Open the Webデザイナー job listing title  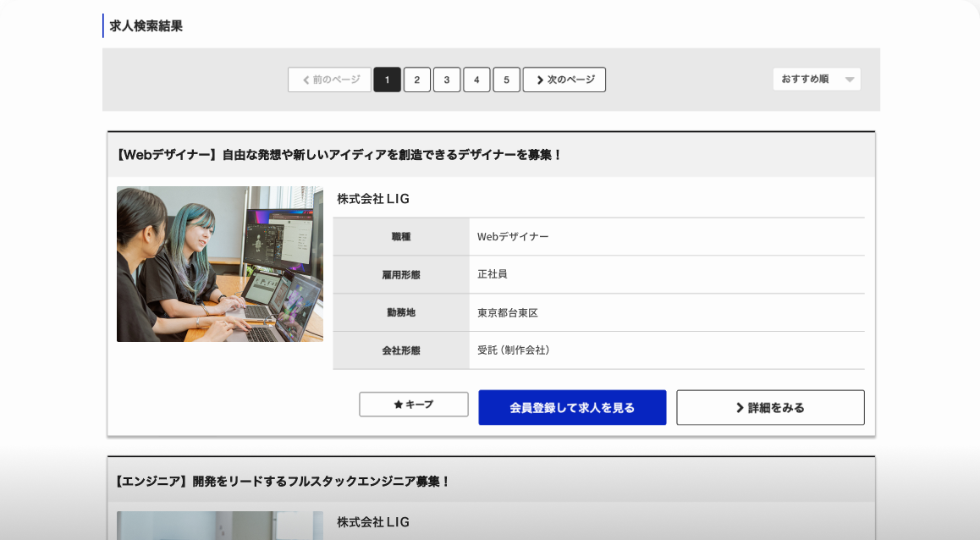tap(338, 154)
